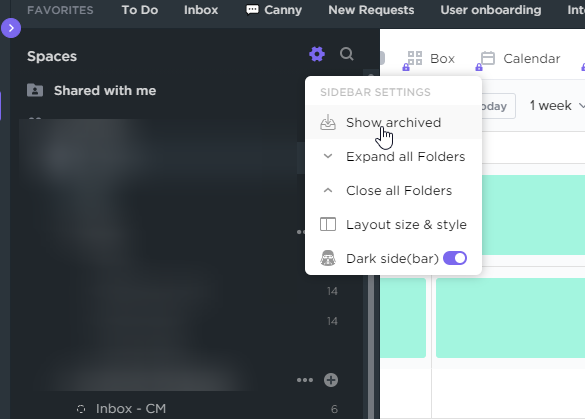This screenshot has width=585, height=419.
Task: Click the Calendar view icon
Action: pyautogui.click(x=488, y=59)
